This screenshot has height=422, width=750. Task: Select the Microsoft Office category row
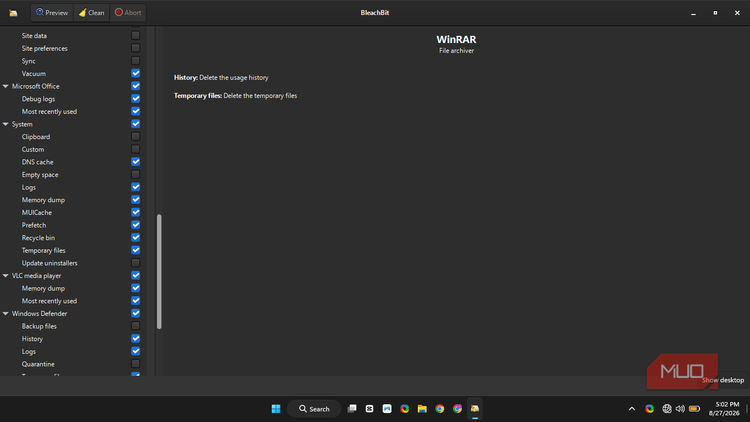(73, 86)
